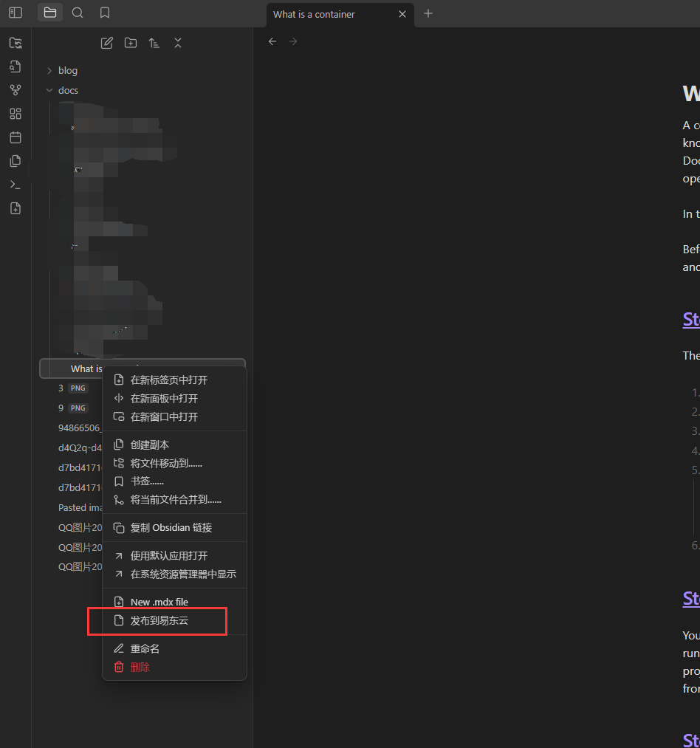The width and height of the screenshot is (700, 748).
Task: Open the command palette icon
Action: tap(16, 185)
